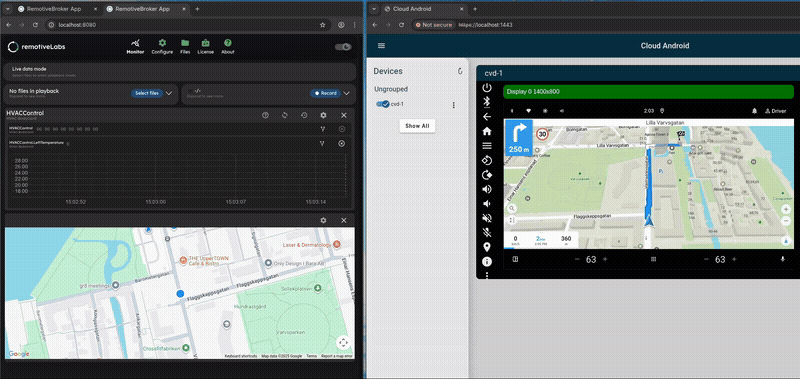Click the compass arrow on navigation map

click(x=786, y=241)
